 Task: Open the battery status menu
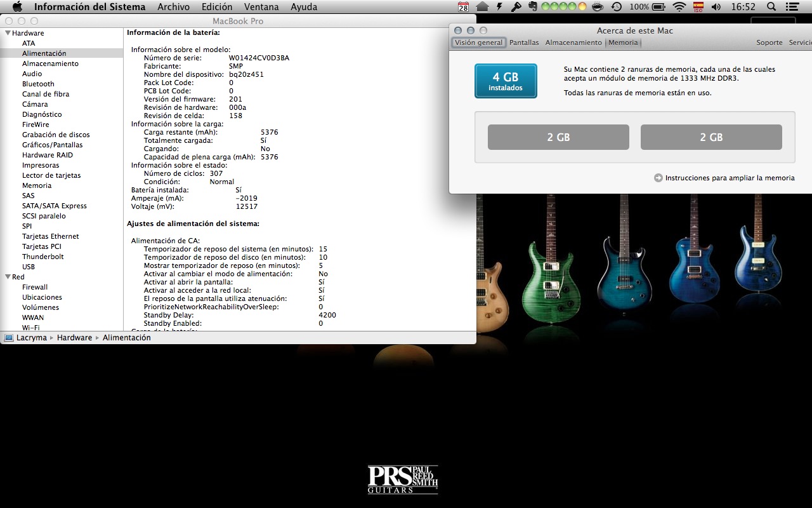pyautogui.click(x=648, y=7)
